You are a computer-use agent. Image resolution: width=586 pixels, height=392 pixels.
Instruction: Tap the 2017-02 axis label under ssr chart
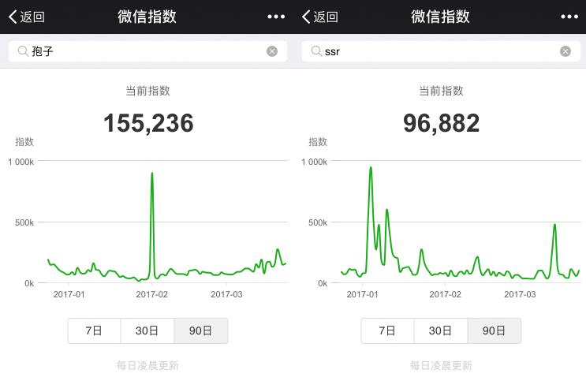[445, 294]
